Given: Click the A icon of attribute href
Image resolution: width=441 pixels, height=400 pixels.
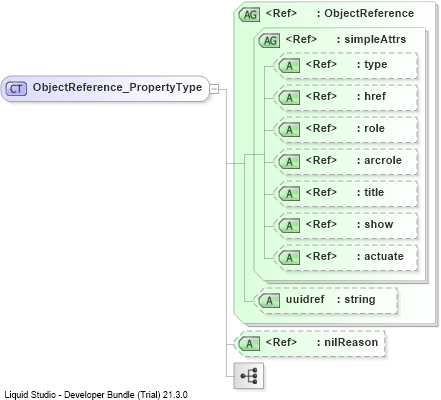Looking at the screenshot, I should 289,98.
